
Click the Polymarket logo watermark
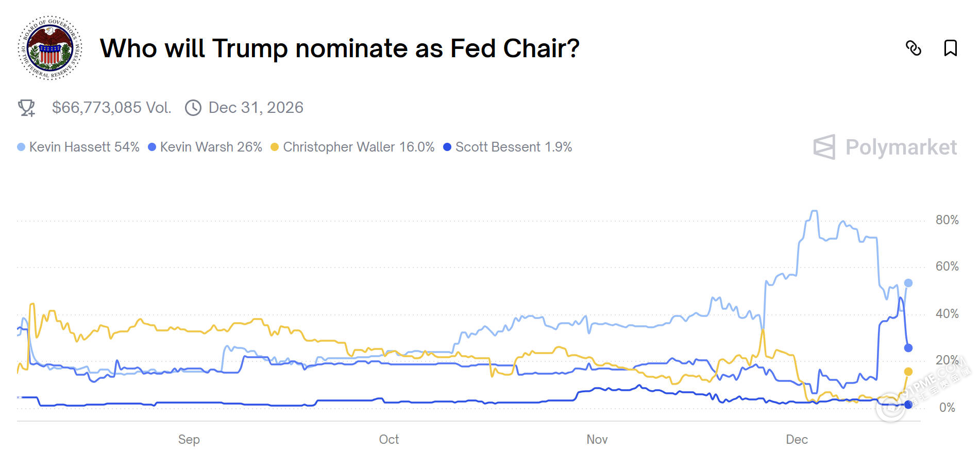[x=885, y=147]
